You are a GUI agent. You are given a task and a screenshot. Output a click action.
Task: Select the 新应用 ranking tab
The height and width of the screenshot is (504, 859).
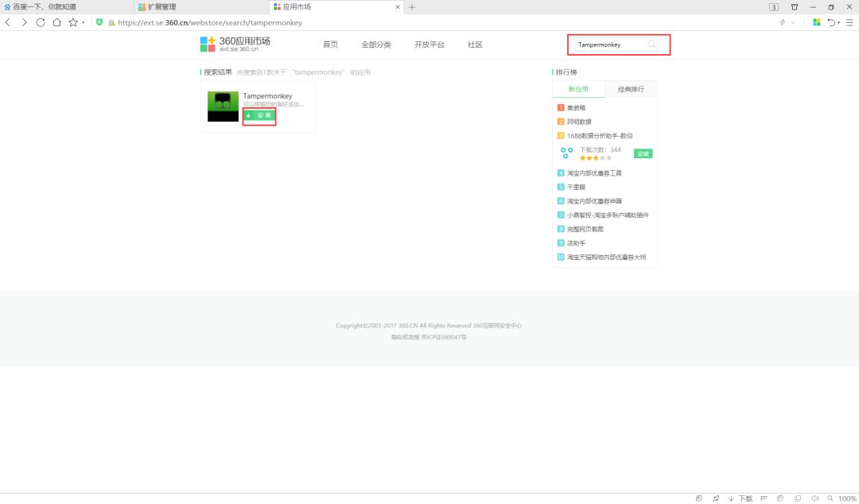578,89
